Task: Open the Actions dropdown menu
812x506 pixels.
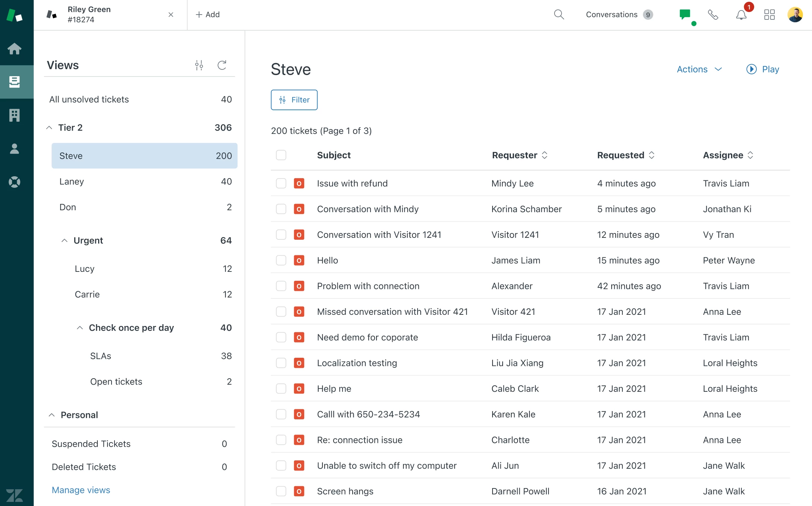Action: coord(699,69)
